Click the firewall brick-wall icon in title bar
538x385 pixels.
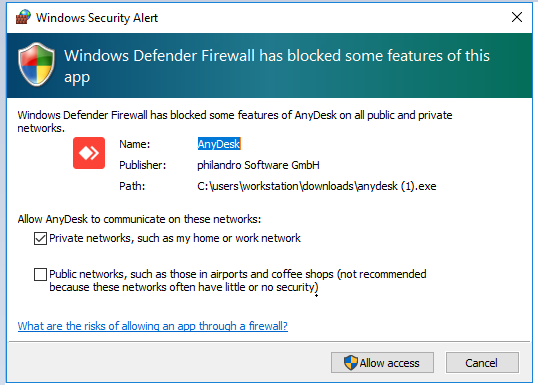coord(23,17)
